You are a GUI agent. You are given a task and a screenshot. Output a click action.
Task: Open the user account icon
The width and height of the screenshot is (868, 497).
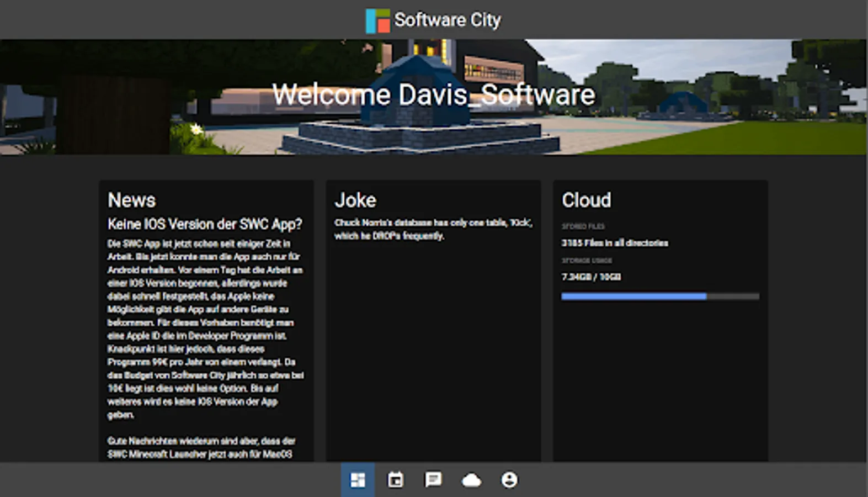[x=509, y=480]
